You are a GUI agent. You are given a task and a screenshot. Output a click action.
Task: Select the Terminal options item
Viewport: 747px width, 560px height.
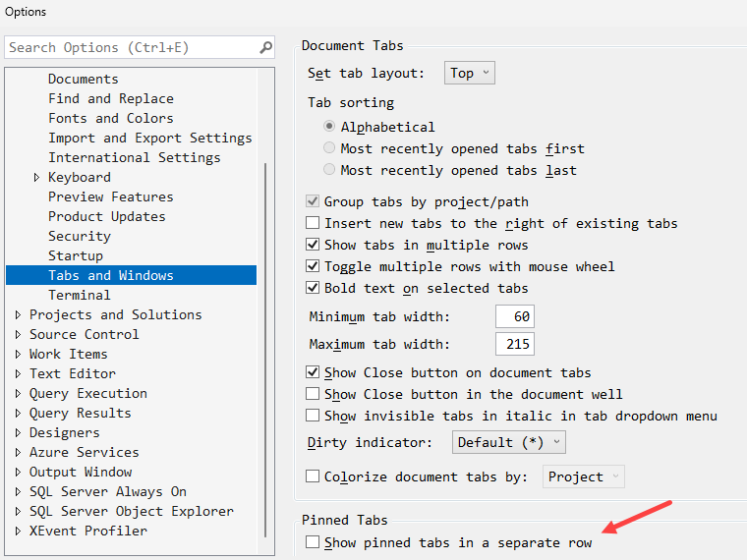[x=80, y=295]
